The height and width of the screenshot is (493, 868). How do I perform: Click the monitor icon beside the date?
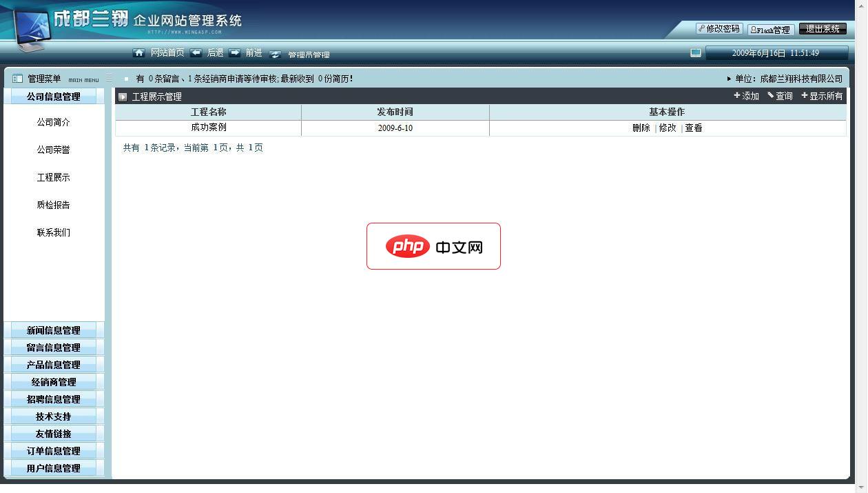click(x=696, y=53)
